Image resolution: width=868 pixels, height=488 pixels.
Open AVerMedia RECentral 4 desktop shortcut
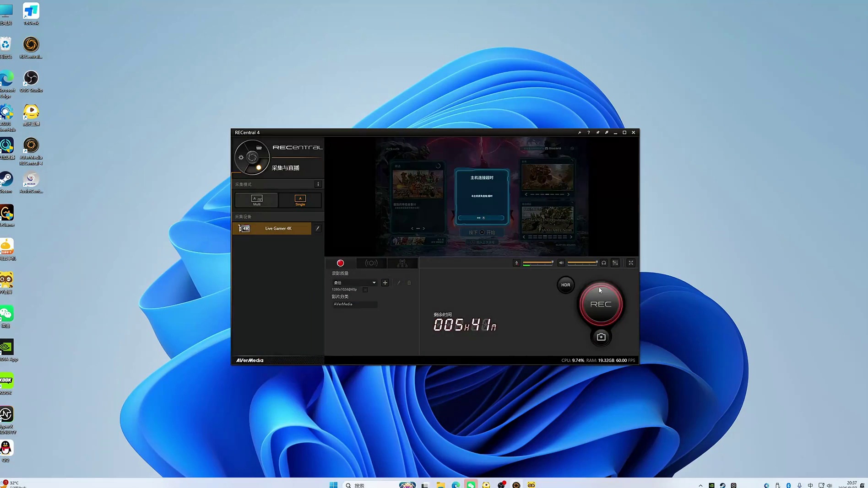pos(31,151)
